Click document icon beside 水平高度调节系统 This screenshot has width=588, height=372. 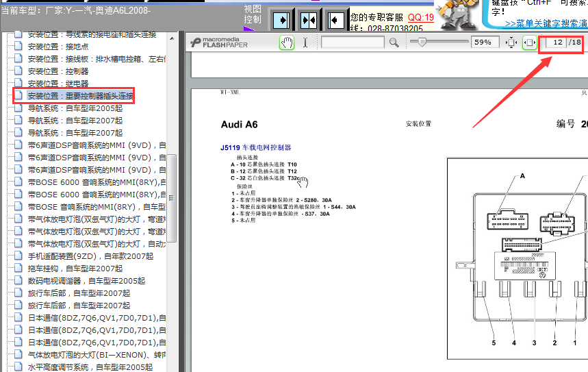click(18, 367)
